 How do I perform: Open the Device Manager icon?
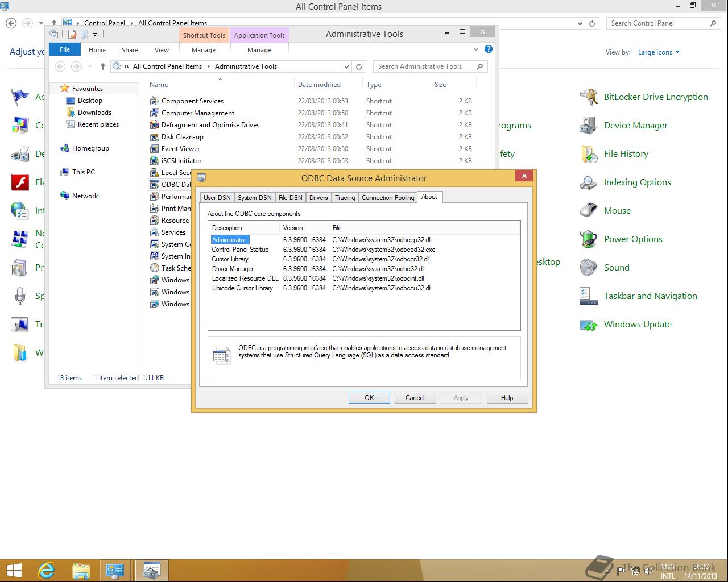pos(589,126)
